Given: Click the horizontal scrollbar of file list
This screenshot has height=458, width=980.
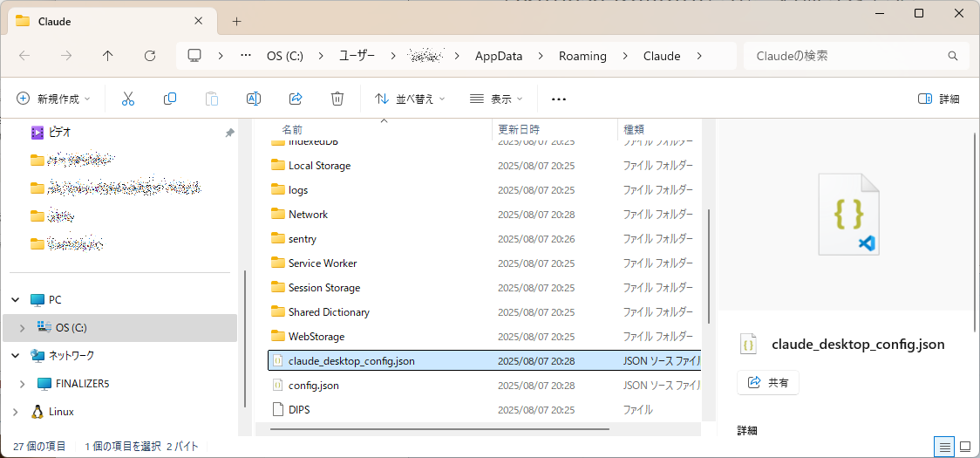Looking at the screenshot, I should (440, 429).
